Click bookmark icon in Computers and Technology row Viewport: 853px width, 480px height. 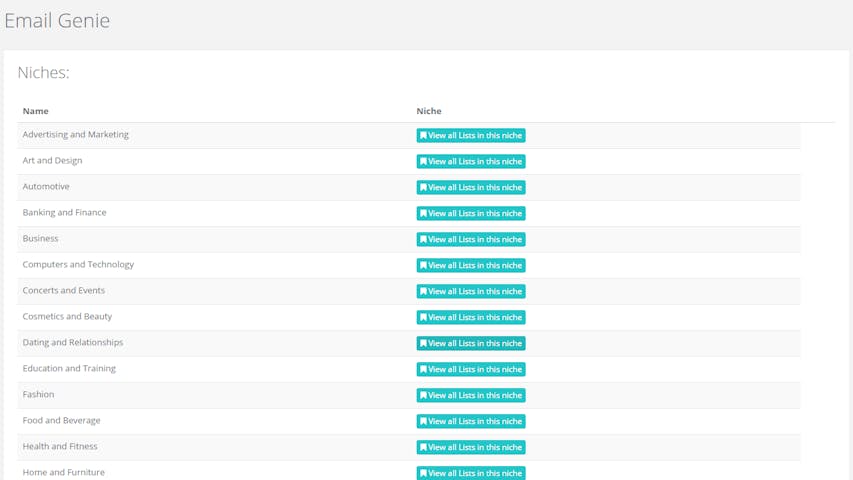point(423,266)
